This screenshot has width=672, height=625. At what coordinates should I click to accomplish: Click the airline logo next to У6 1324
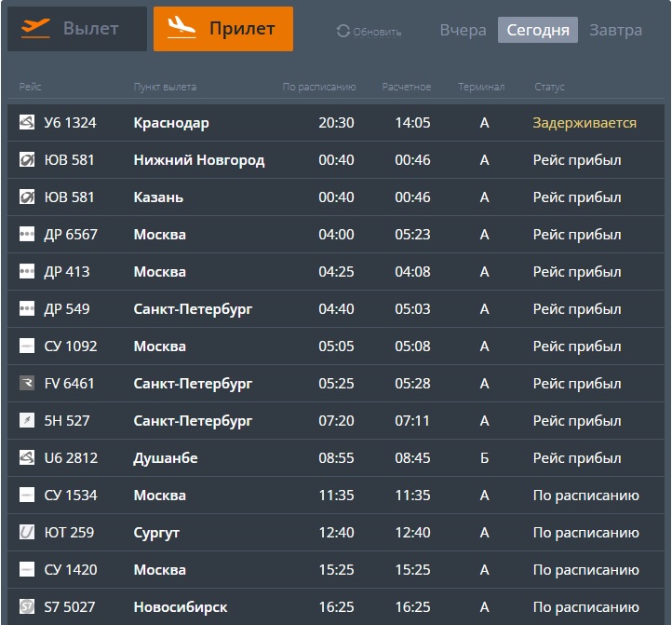[27, 123]
